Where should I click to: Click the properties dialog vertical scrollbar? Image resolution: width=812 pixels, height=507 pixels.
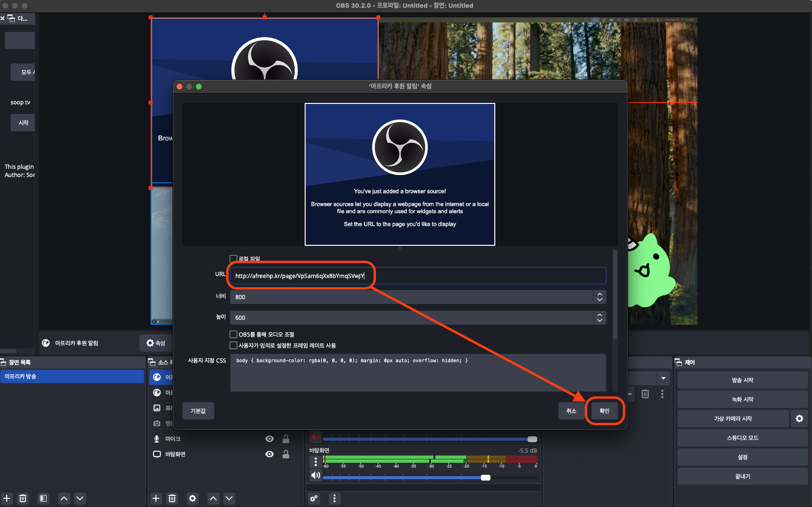coord(615,294)
